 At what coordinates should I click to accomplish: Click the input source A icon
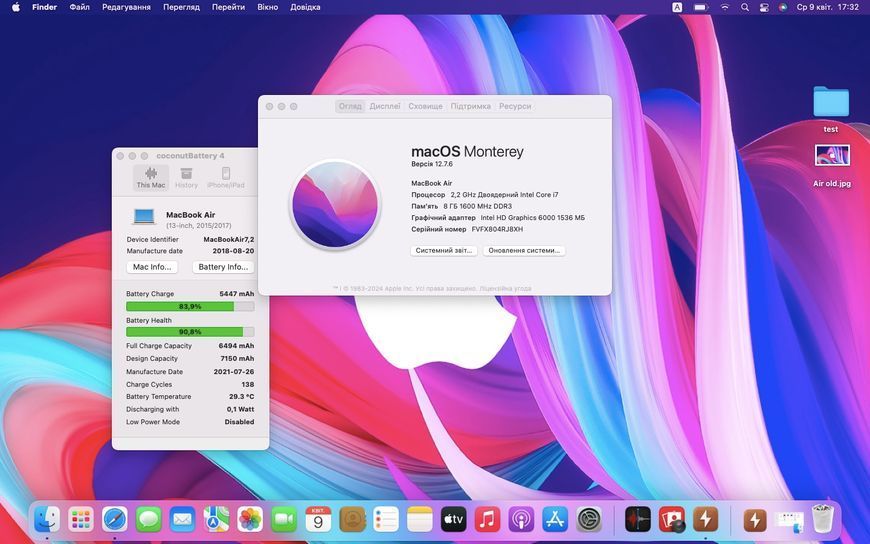coord(677,7)
